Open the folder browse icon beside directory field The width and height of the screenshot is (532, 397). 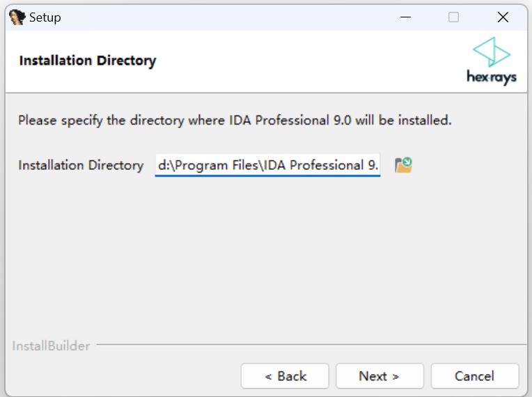pyautogui.click(x=403, y=165)
